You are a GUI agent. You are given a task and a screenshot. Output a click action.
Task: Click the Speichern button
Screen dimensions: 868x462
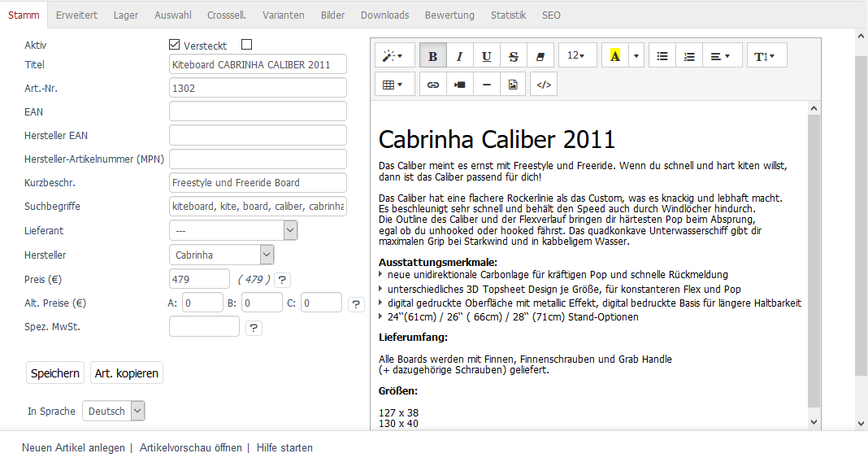(55, 373)
